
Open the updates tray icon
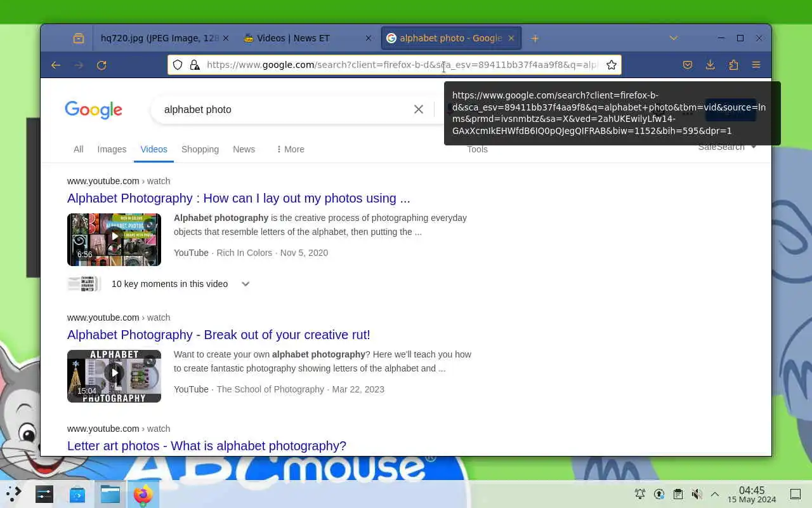pos(659,494)
